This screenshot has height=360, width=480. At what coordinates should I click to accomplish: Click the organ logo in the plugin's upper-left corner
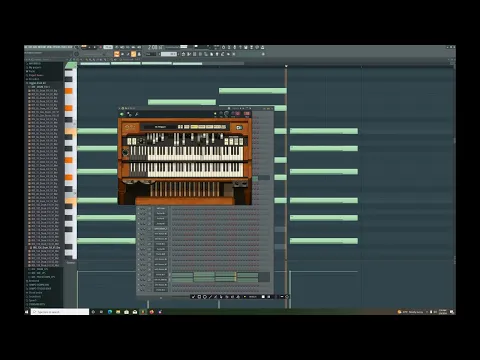pyautogui.click(x=131, y=127)
